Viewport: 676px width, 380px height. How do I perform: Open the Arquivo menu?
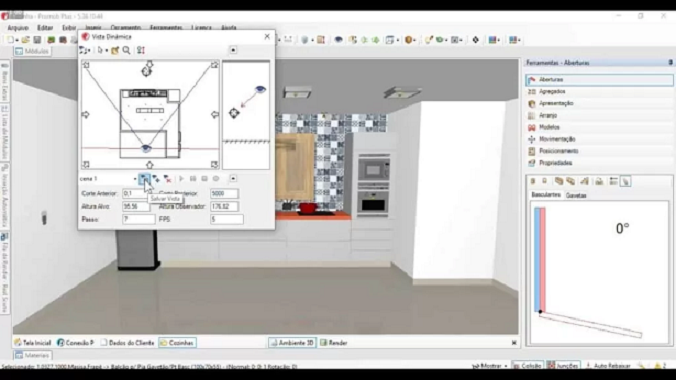tap(18, 28)
